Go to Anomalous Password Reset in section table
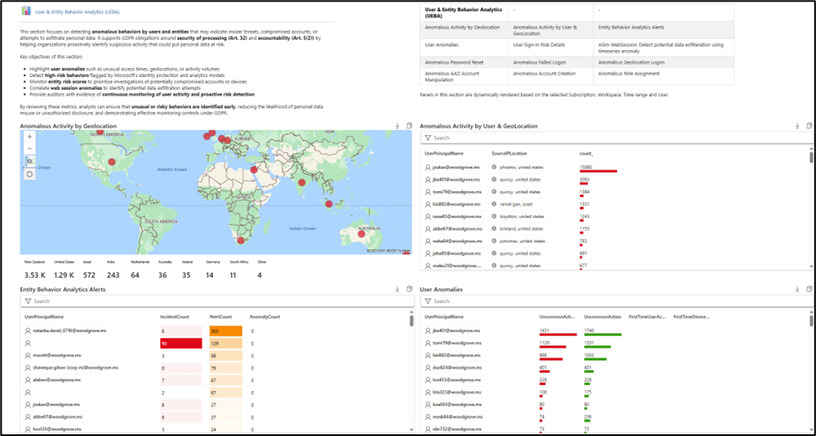 pos(454,62)
